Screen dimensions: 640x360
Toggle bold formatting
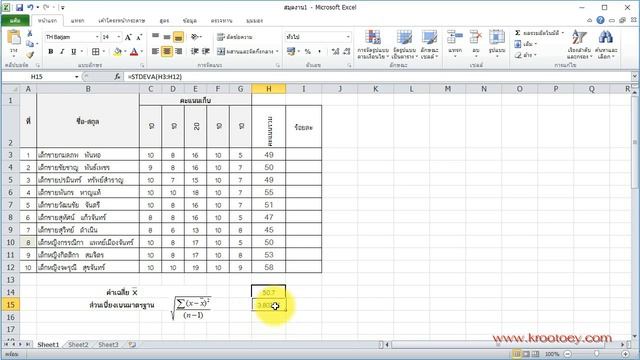coord(51,51)
